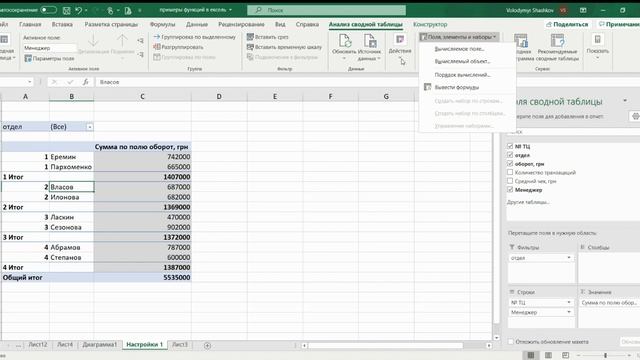The width and height of the screenshot is (640, 360).
Task: Click the Save icon in title bar
Action: click(x=66, y=10)
